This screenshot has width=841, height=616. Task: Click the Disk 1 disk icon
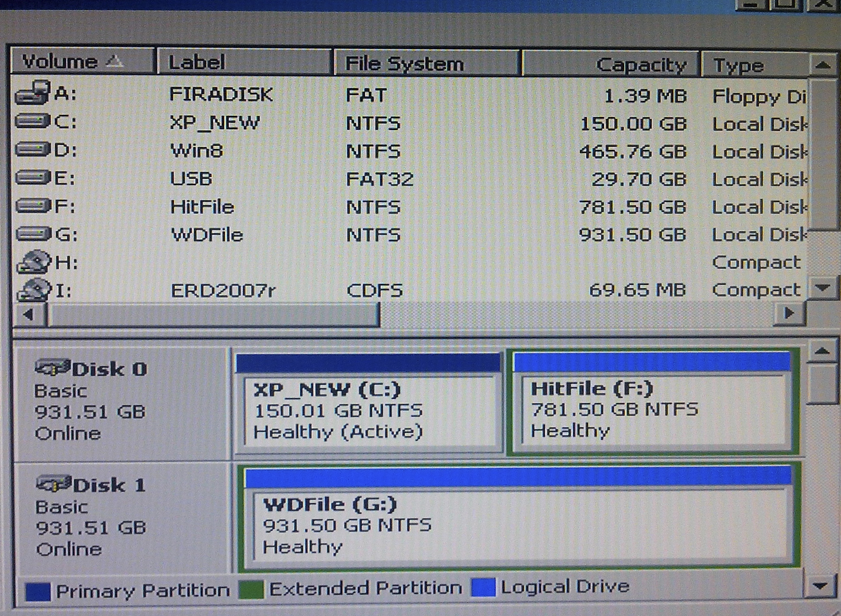(x=54, y=484)
